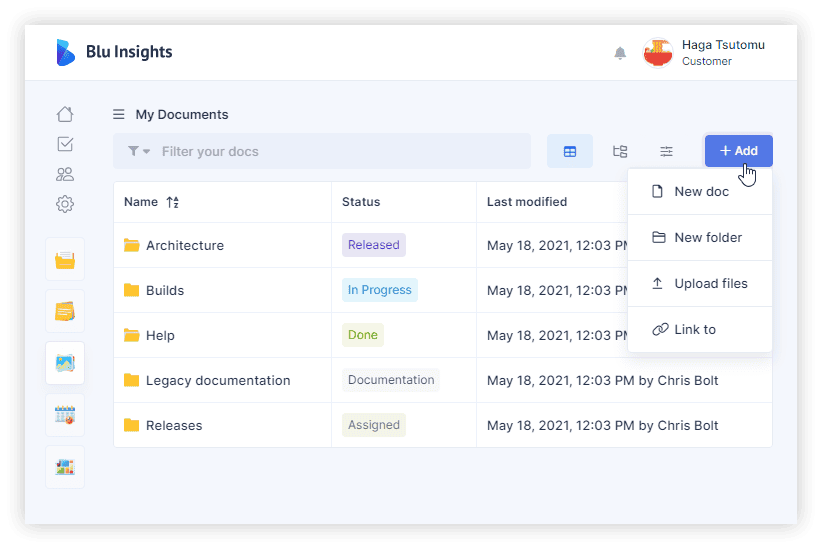Click the Haga Tsutomu user name

[x=723, y=45]
